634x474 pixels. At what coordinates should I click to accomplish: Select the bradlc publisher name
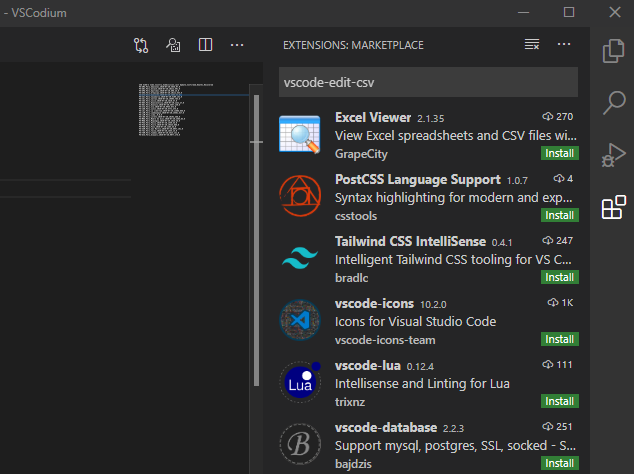351,278
